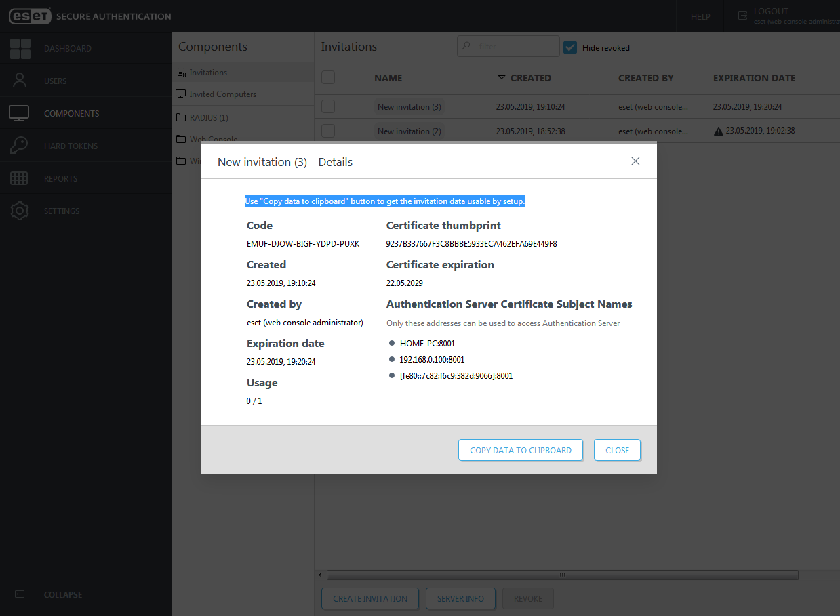Click the HOME-PC:8001 address
840x616 pixels.
428,344
